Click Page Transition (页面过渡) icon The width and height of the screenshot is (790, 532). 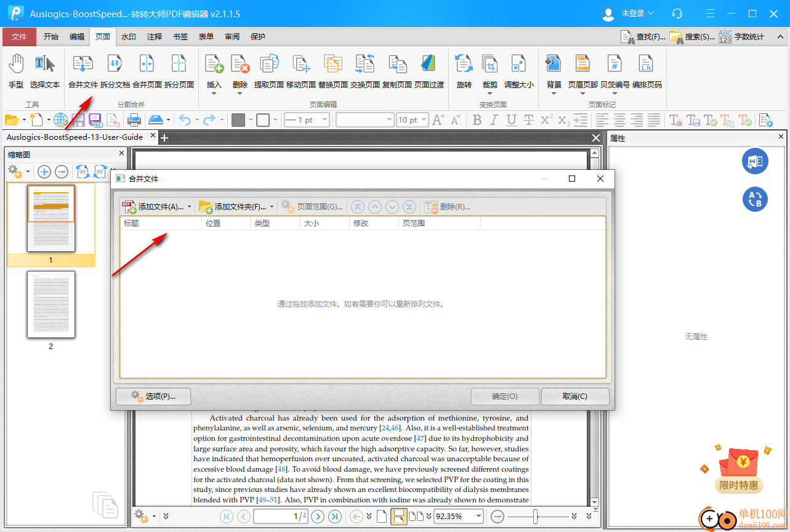pos(429,71)
